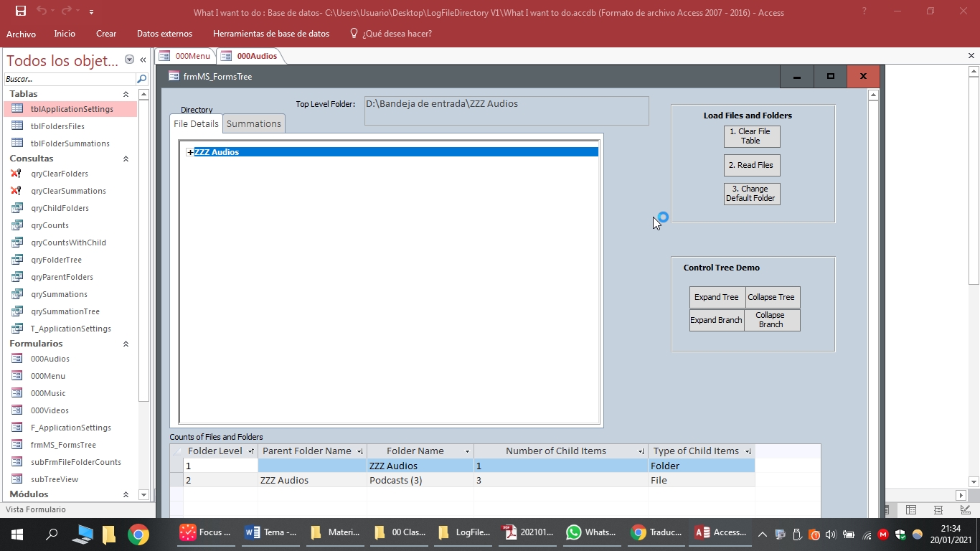Viewport: 980px width, 551px height.
Task: Click the Expand Tree button
Action: [717, 297]
